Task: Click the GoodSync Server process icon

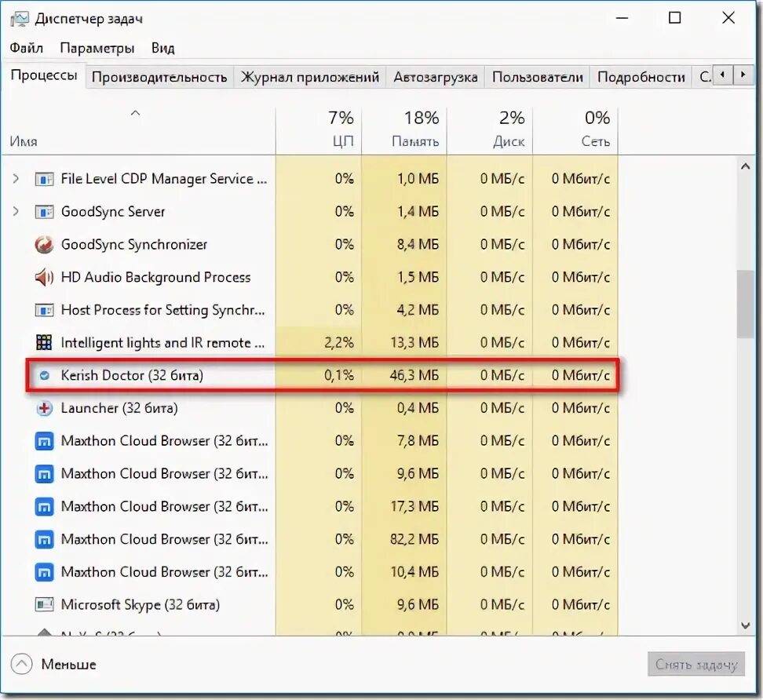Action: pyautogui.click(x=44, y=212)
